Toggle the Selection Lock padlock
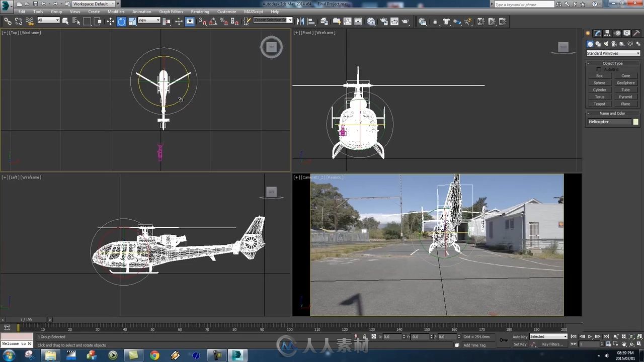Screen dimensions: 644x362 [x=364, y=337]
